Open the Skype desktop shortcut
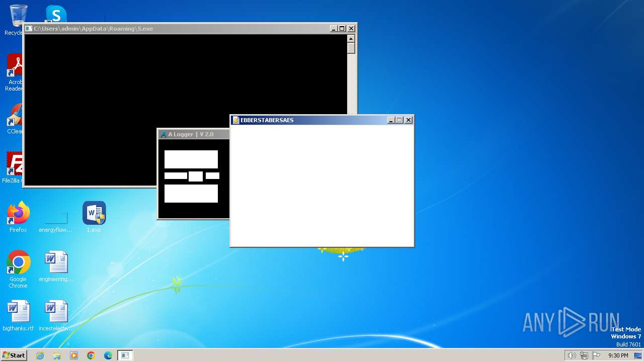 [56, 14]
